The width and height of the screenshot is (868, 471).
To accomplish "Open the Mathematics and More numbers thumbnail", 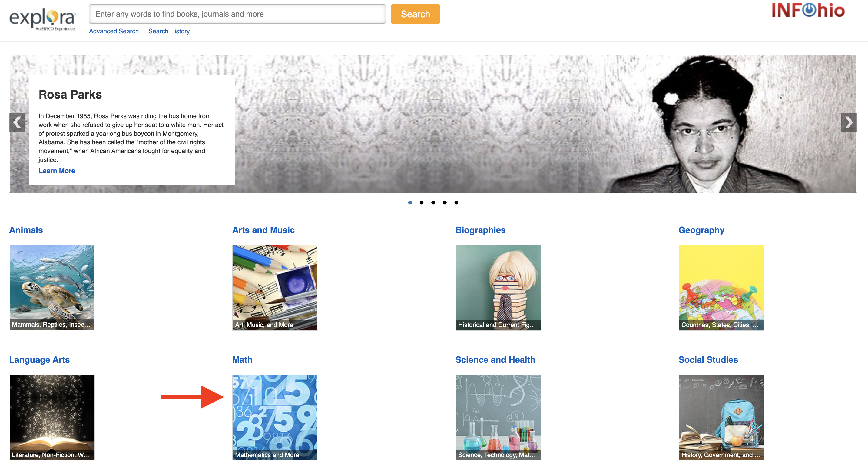I will tap(275, 417).
